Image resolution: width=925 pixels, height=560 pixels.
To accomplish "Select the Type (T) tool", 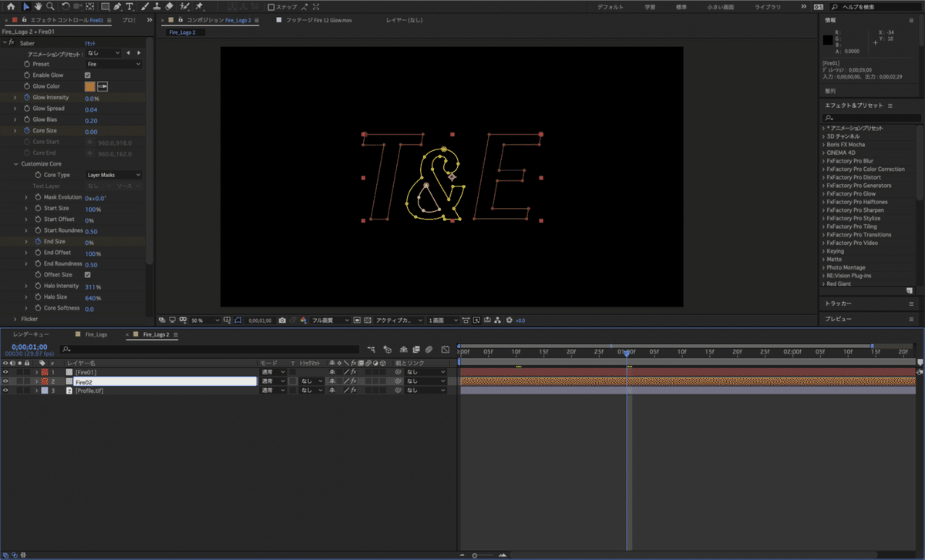I will pyautogui.click(x=129, y=6).
